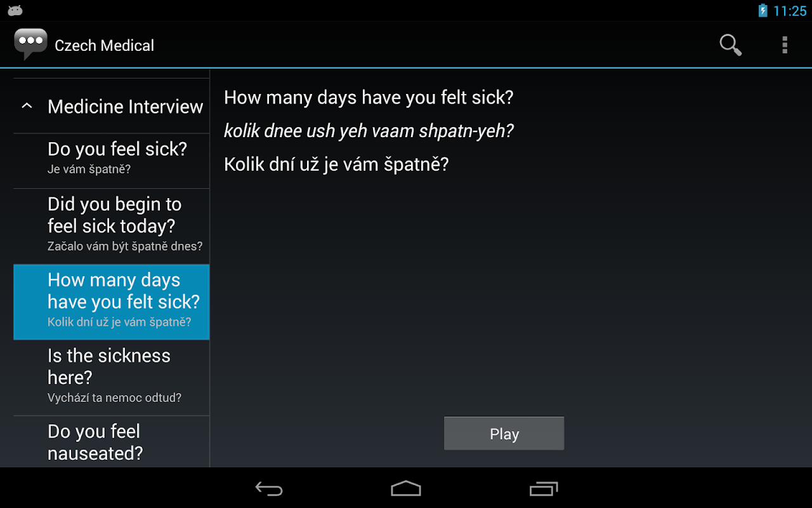812x508 pixels.
Task: Choose the phrase Do you feel nauseated?
Action: (112, 442)
